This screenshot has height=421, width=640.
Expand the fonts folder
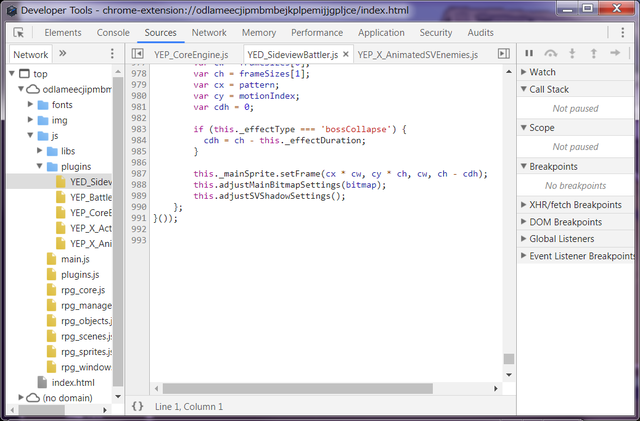click(30, 105)
